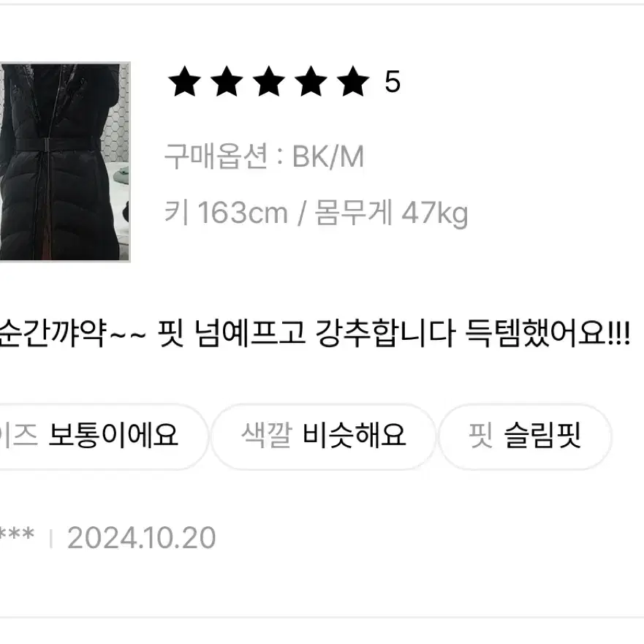
Task: Click the masked reviewer ID asterisks
Action: [x=16, y=536]
